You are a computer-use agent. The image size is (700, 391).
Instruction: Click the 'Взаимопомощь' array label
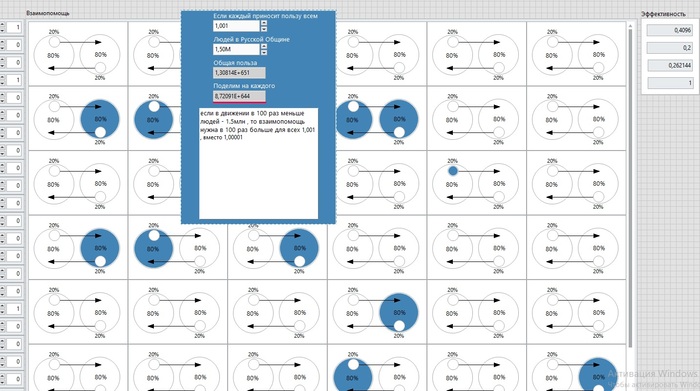48,13
